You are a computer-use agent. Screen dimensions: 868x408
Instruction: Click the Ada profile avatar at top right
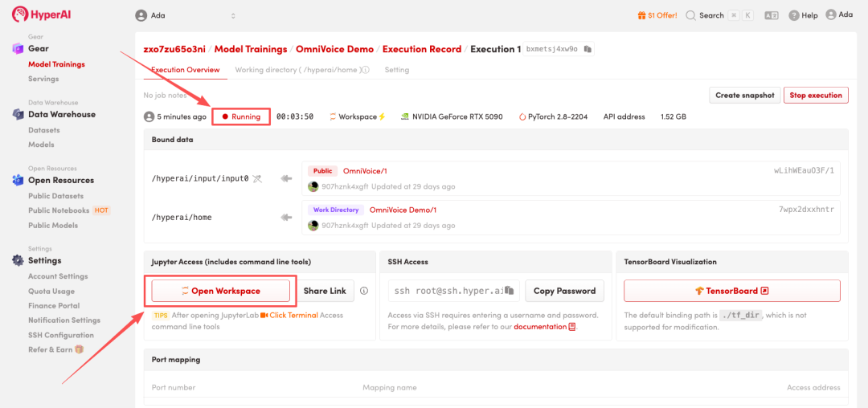[x=831, y=15]
